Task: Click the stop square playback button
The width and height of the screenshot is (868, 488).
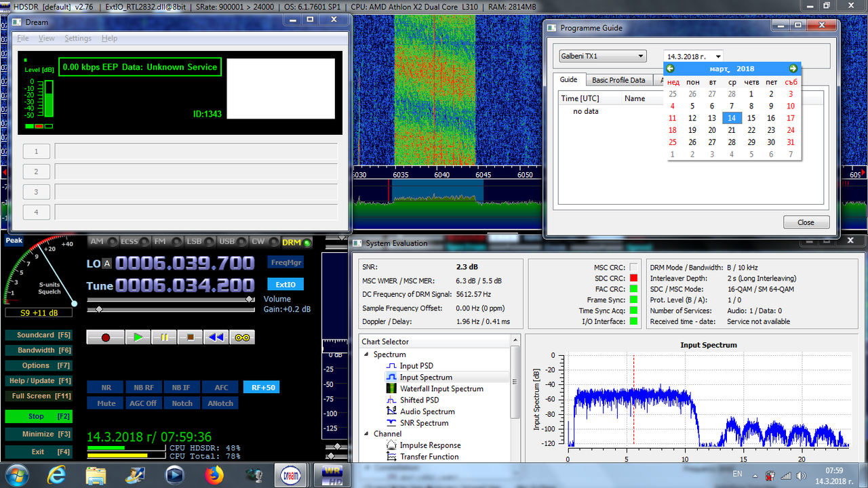Action: 191,337
